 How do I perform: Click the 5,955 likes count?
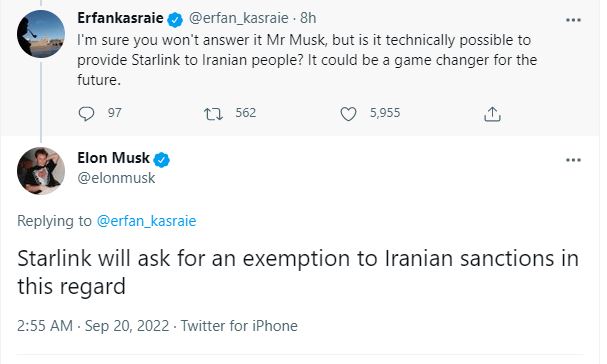click(385, 113)
